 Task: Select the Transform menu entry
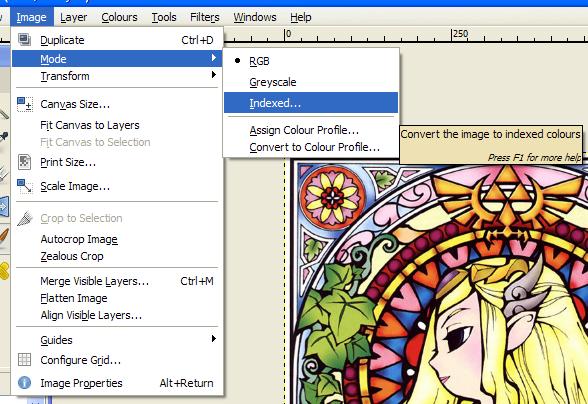(x=117, y=76)
